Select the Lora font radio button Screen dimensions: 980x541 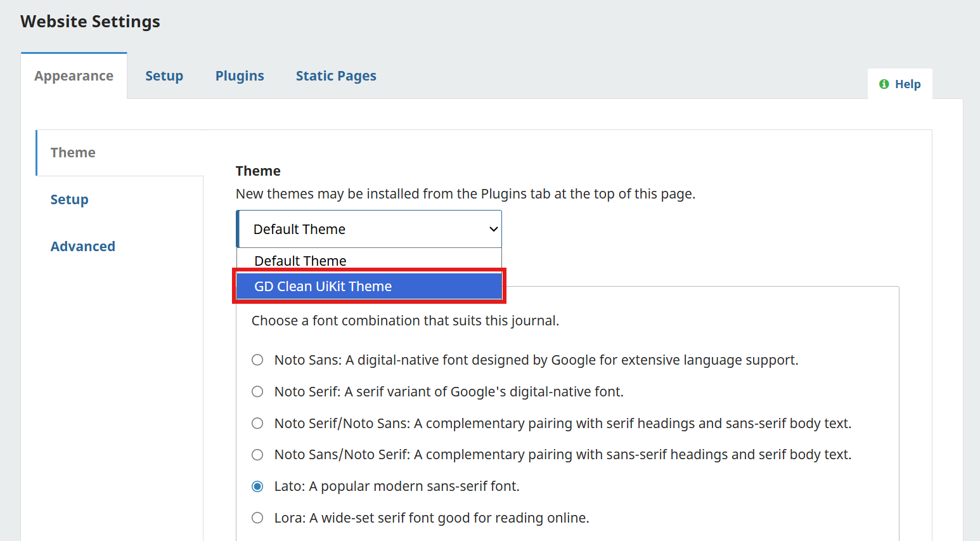point(257,518)
